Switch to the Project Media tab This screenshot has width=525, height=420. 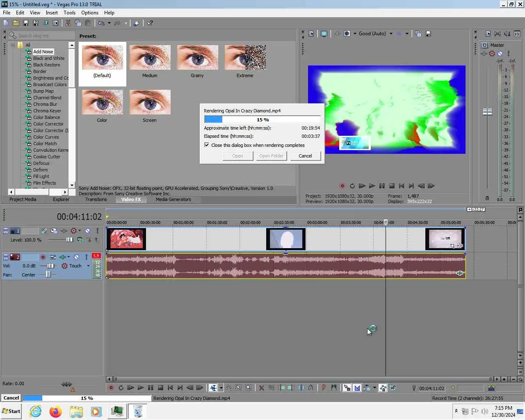click(x=23, y=199)
